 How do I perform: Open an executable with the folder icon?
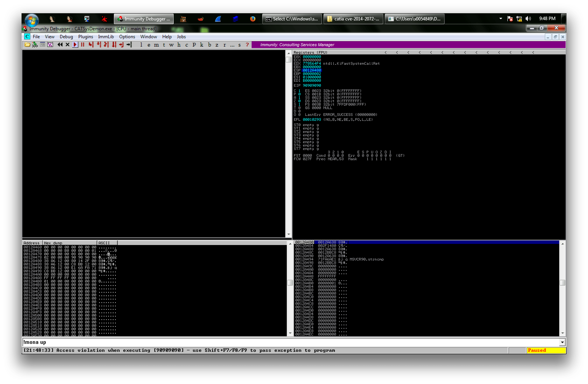pyautogui.click(x=28, y=45)
